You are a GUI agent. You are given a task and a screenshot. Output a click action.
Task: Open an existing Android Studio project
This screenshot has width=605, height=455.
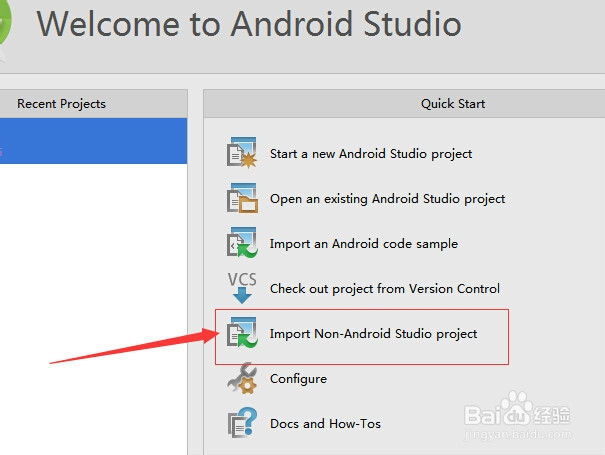[387, 199]
